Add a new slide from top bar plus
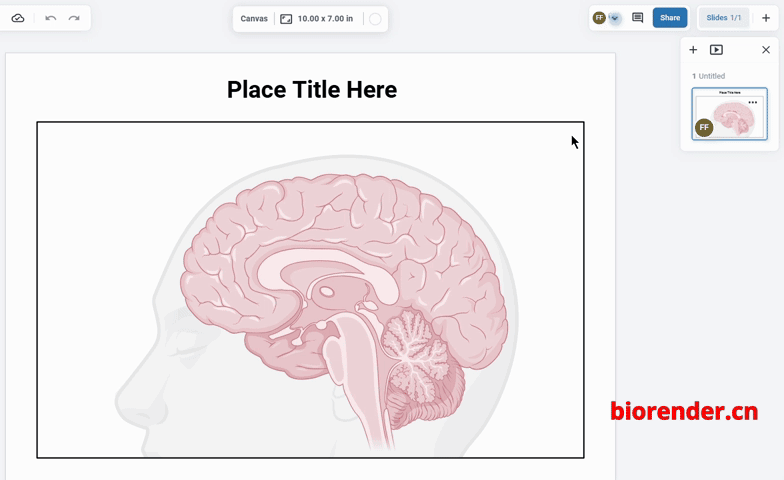Viewport: 784px width, 480px height. [766, 18]
